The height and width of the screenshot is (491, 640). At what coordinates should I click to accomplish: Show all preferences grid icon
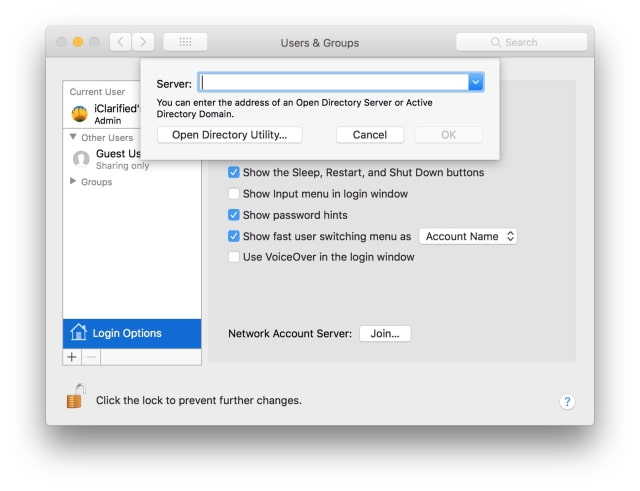185,42
